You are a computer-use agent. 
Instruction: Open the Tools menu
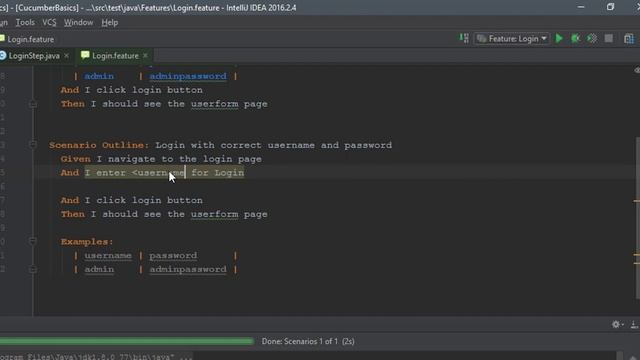[x=25, y=22]
